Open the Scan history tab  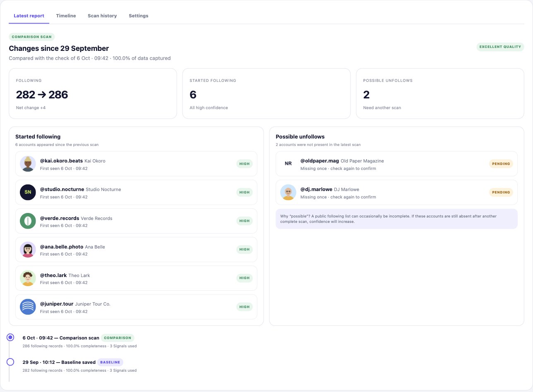(102, 16)
